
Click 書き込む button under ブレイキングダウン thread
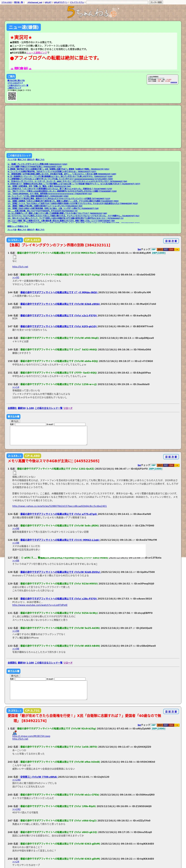tap(15, 421)
